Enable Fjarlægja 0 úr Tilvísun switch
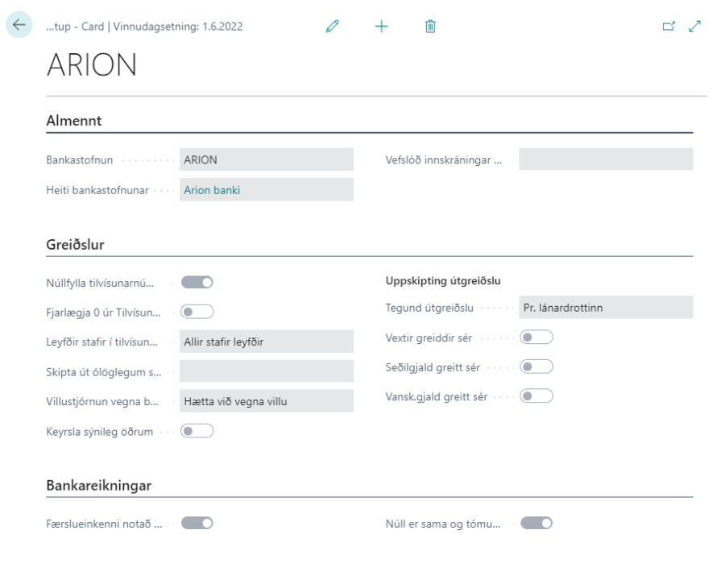This screenshot has height=588, width=725. point(197,312)
